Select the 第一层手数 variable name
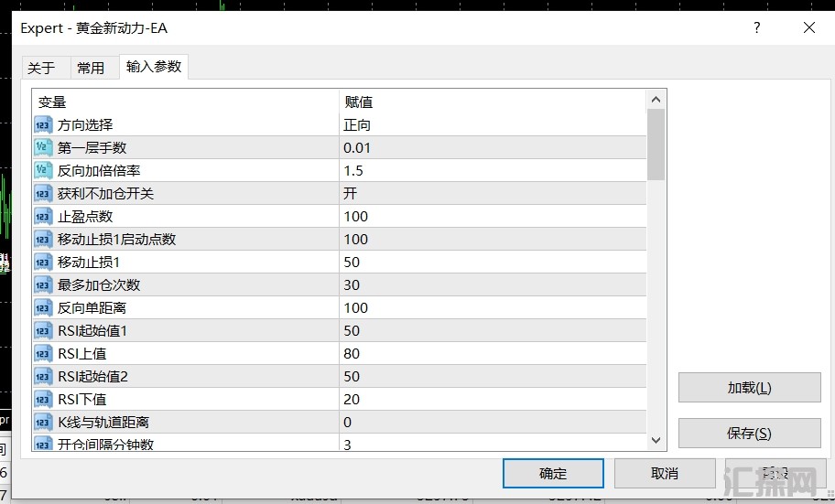This screenshot has width=835, height=504. (92, 148)
